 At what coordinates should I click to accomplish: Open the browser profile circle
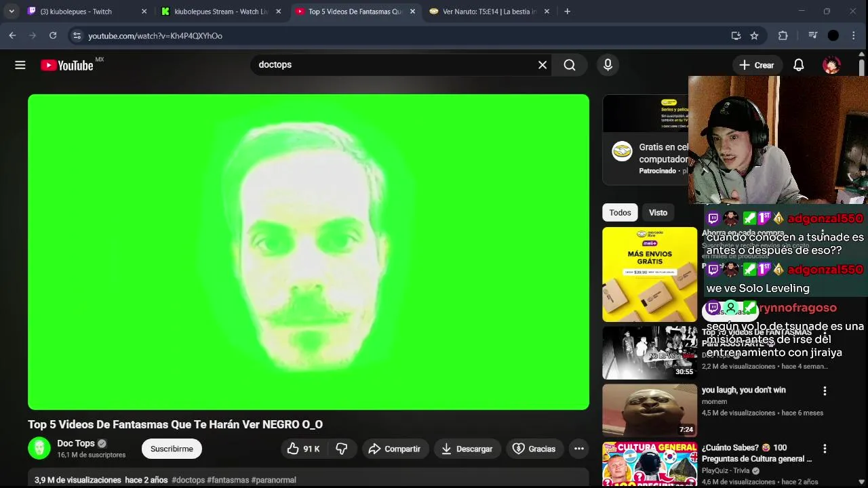(833, 36)
